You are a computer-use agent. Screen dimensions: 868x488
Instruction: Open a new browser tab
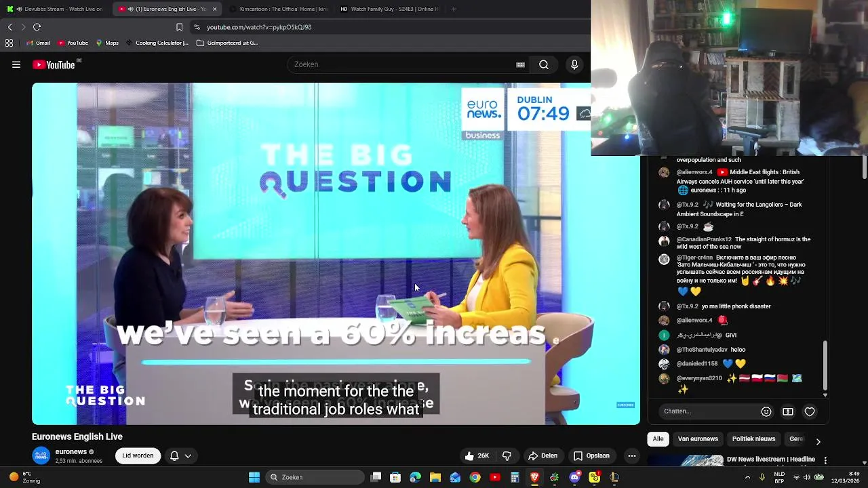(454, 9)
